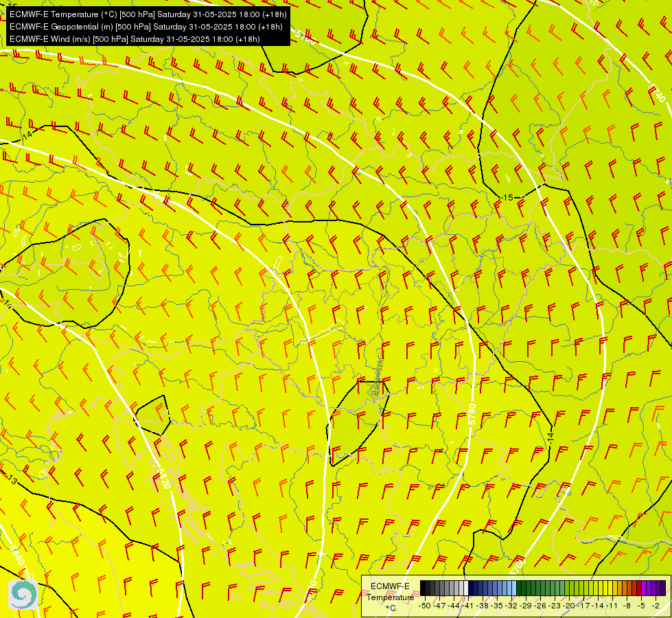This screenshot has height=618, width=672.
Task: Click the -47 legend scale value
Action: 439,606
